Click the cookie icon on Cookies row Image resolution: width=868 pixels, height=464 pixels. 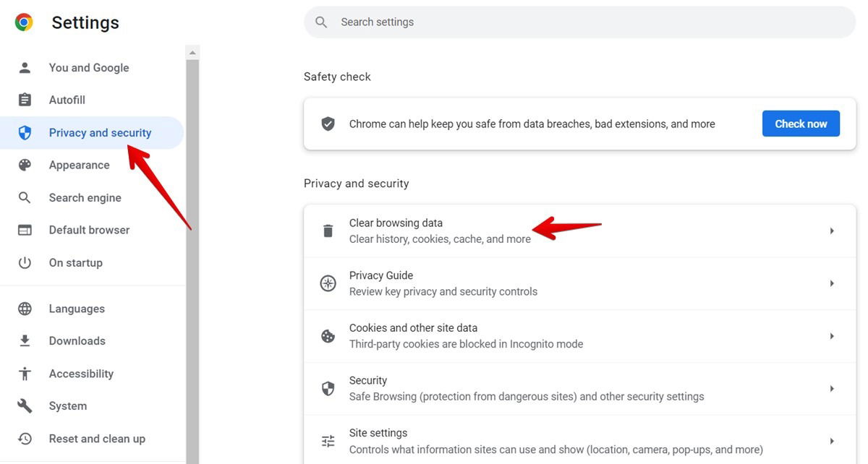328,335
